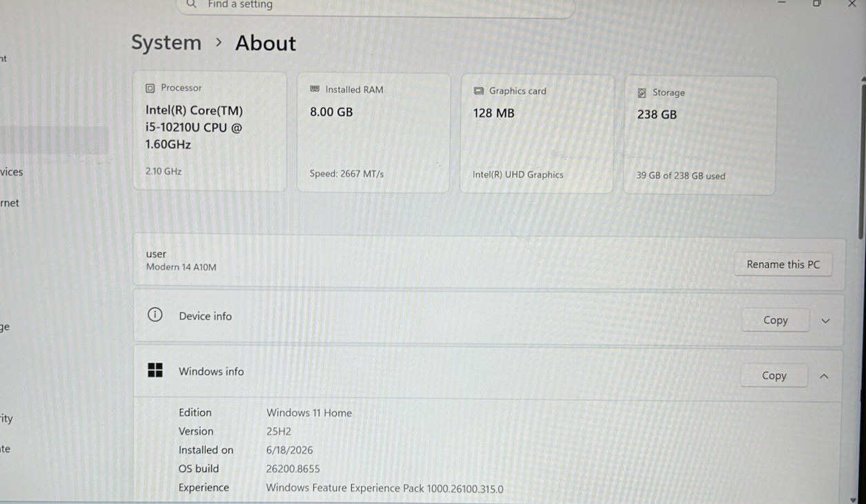Click the Device info header label
The image size is (866, 504).
pos(205,316)
